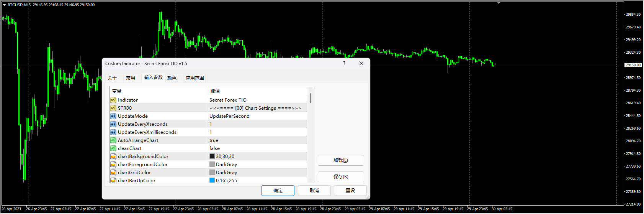The image size is (644, 214).
Task: Select the cleanChart variable name
Action: click(130, 148)
